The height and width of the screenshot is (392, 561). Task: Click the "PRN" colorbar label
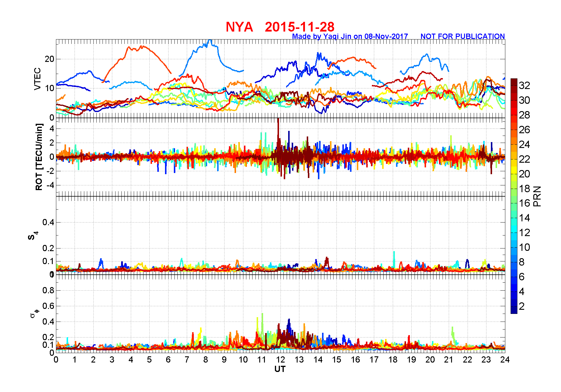(537, 196)
